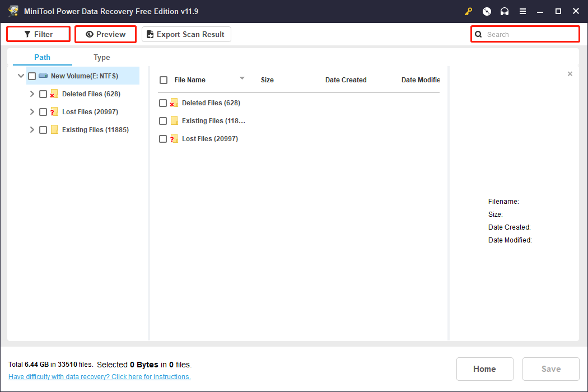588x392 pixels.
Task: Click the Preview button
Action: click(x=105, y=34)
